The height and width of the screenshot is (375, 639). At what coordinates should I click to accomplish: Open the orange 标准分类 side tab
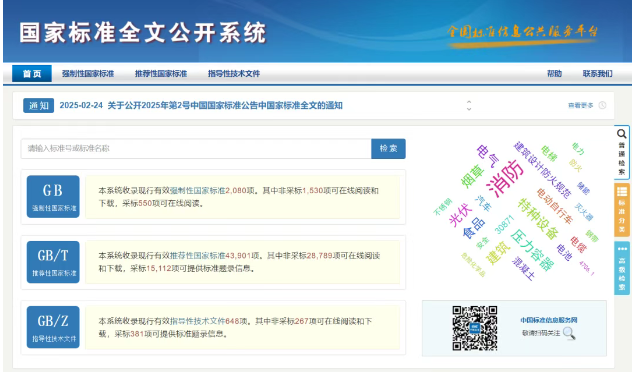click(x=622, y=210)
